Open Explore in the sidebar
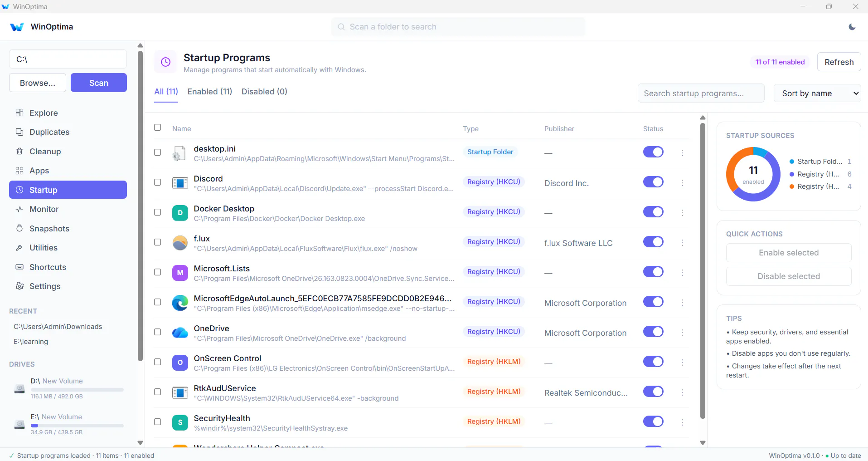The width and height of the screenshot is (868, 461). pos(68,113)
